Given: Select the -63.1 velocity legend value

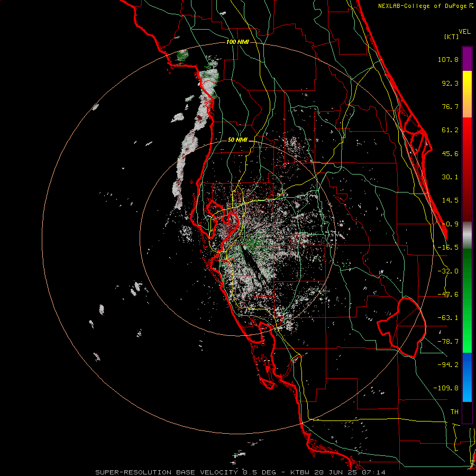Looking at the screenshot, I should pos(448,318).
